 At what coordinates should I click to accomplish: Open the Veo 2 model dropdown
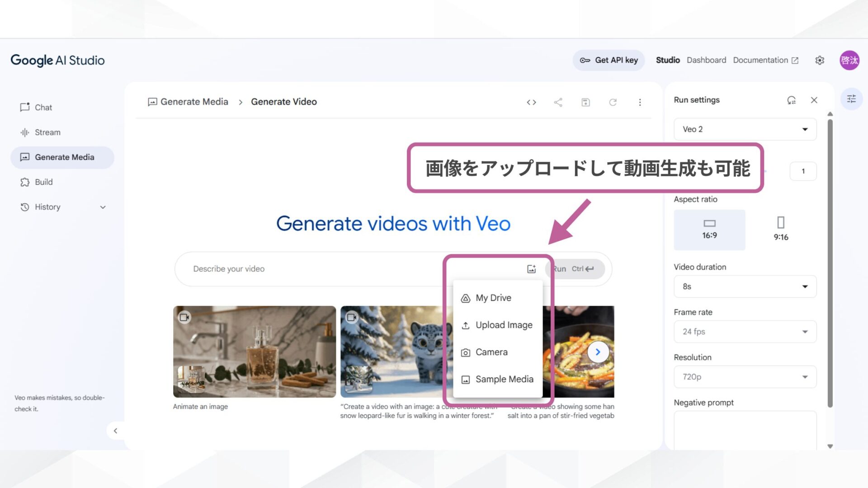coord(745,129)
